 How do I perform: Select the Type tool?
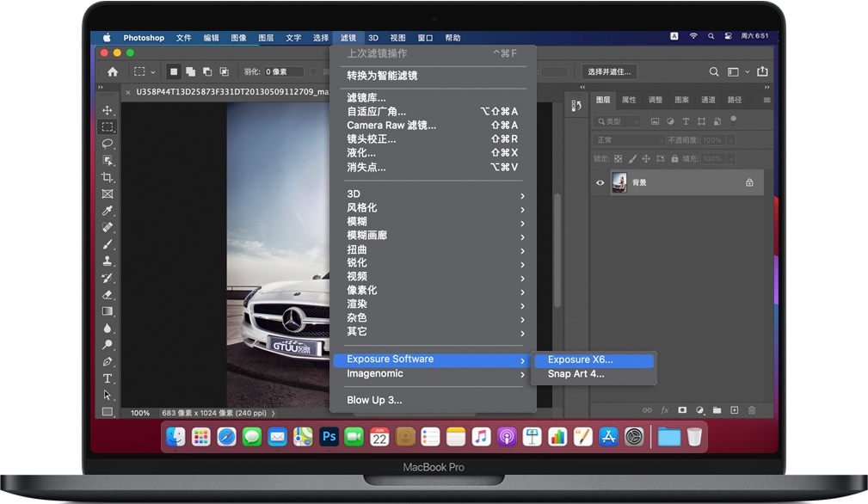(x=107, y=377)
